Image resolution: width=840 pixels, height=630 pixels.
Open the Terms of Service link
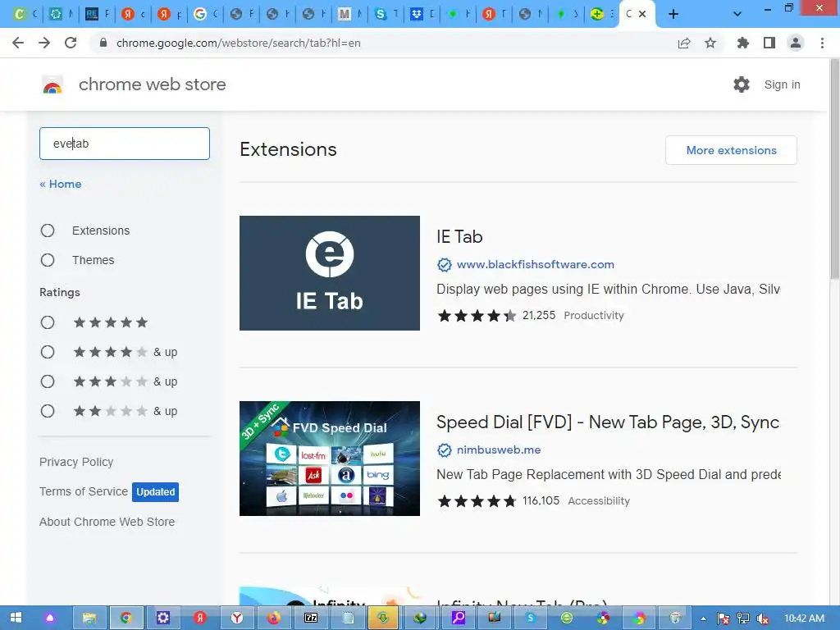click(84, 491)
